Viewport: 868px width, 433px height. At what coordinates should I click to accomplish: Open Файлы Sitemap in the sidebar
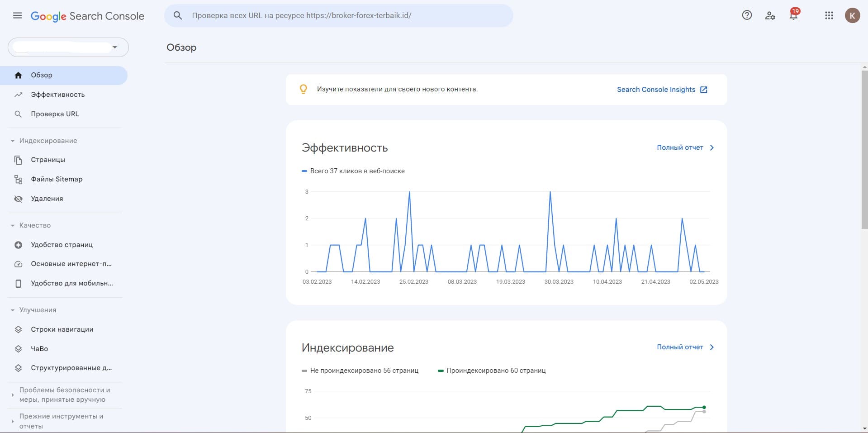[x=64, y=179]
